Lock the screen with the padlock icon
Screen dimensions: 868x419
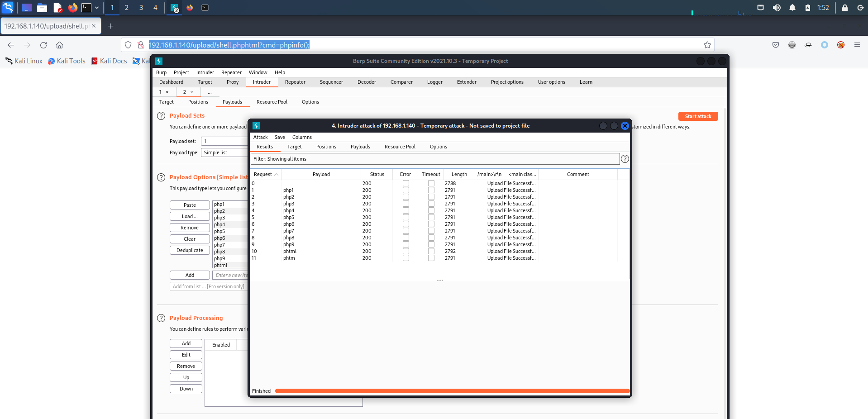[844, 8]
